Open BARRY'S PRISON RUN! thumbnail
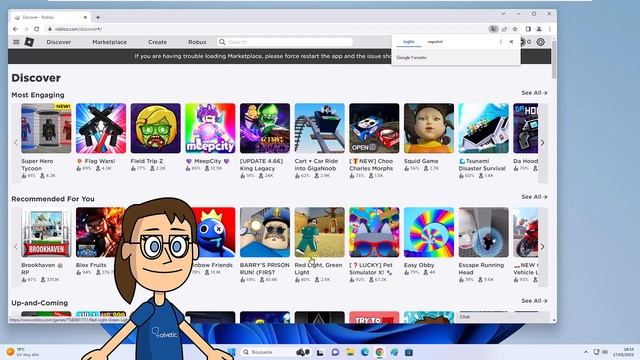640x360 pixels. 265,232
